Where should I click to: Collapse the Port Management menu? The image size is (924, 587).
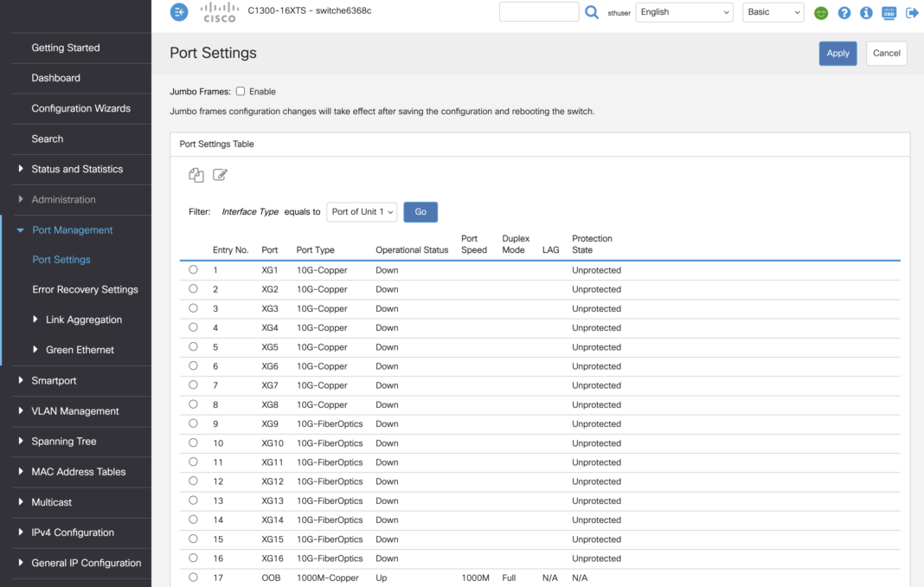[72, 230]
